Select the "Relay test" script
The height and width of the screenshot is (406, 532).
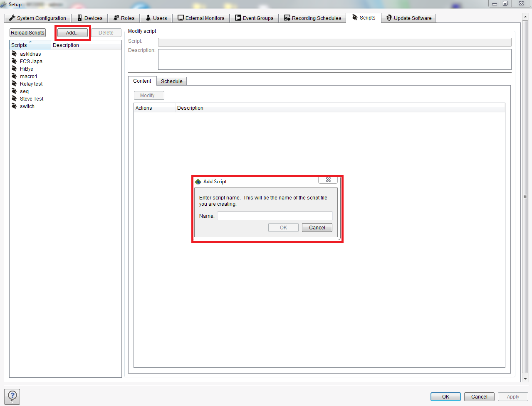[31, 84]
